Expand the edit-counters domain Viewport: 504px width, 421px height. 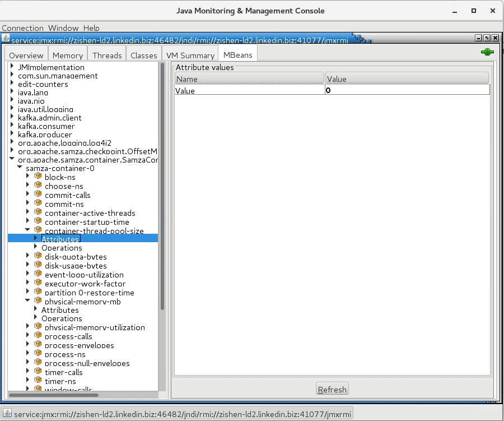[x=12, y=83]
